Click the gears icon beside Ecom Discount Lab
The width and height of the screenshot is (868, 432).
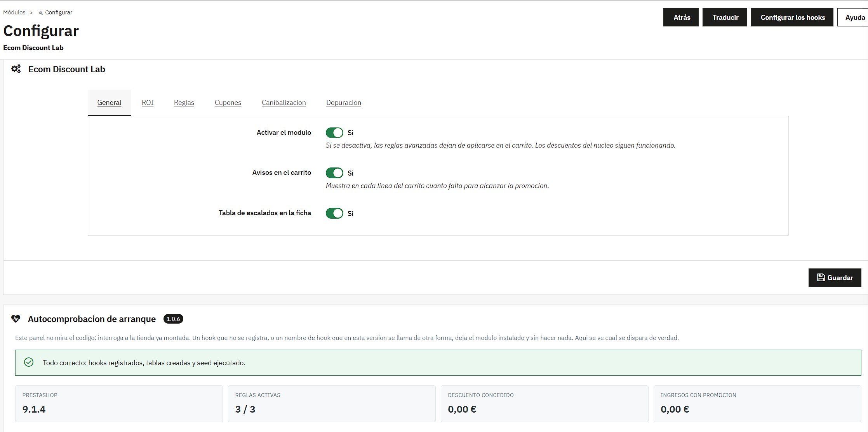tap(16, 69)
